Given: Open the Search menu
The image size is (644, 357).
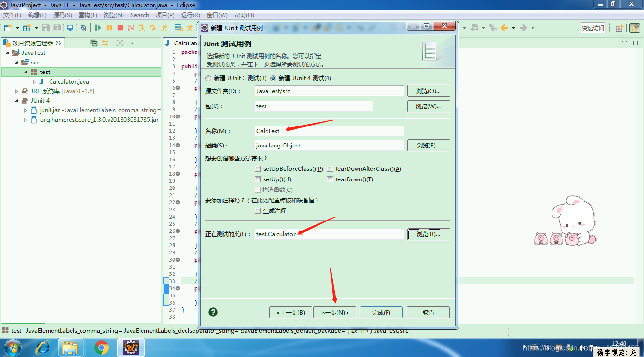Looking at the screenshot, I should 140,15.
